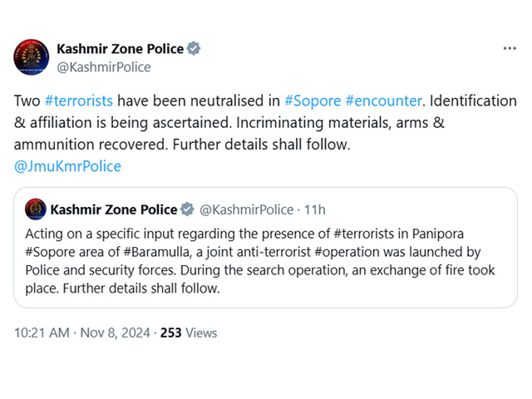532x399 pixels.
Task: Click @KashmirPolice handle in quoted tweet
Action: click(247, 209)
